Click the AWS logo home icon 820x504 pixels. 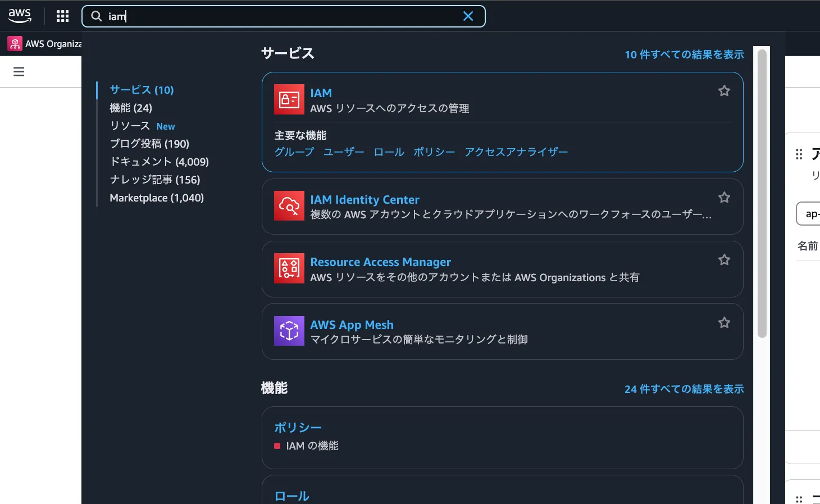point(20,16)
